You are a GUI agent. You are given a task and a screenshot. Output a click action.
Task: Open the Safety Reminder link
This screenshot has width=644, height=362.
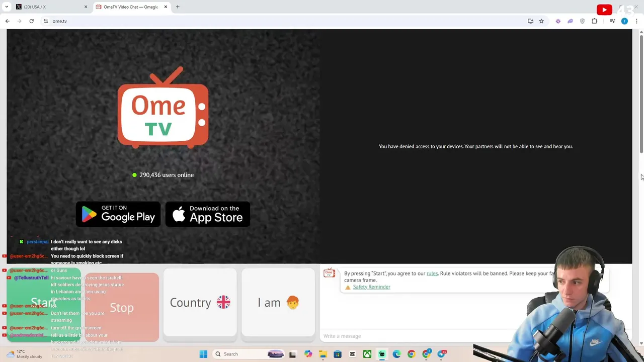[371, 287]
